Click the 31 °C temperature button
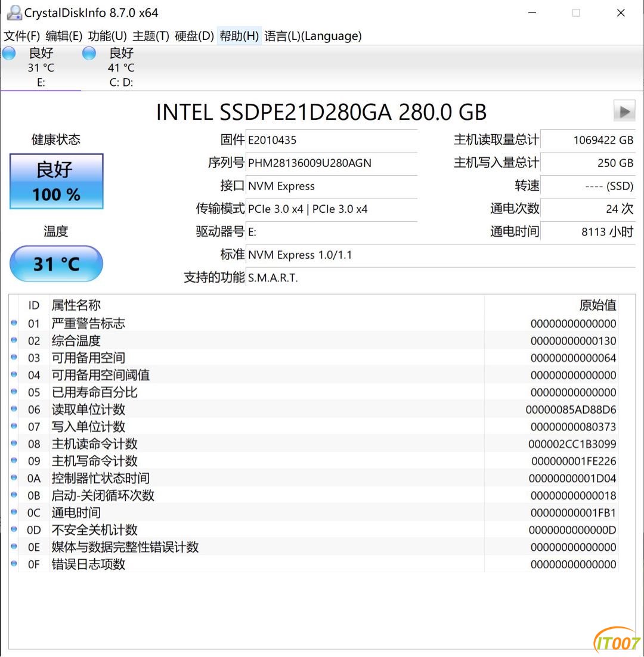The height and width of the screenshot is (657, 644). [x=57, y=264]
